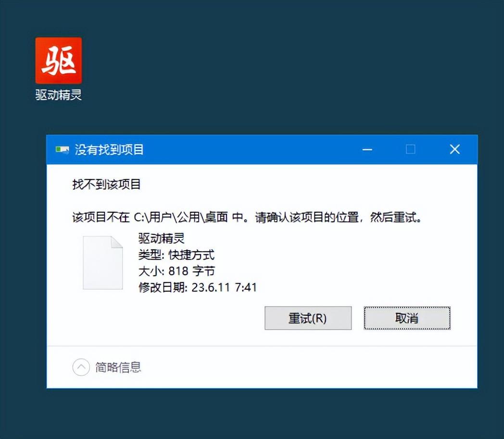
Task: Select the 驱动精灵 desktop shortcut icon
Action: point(59,61)
